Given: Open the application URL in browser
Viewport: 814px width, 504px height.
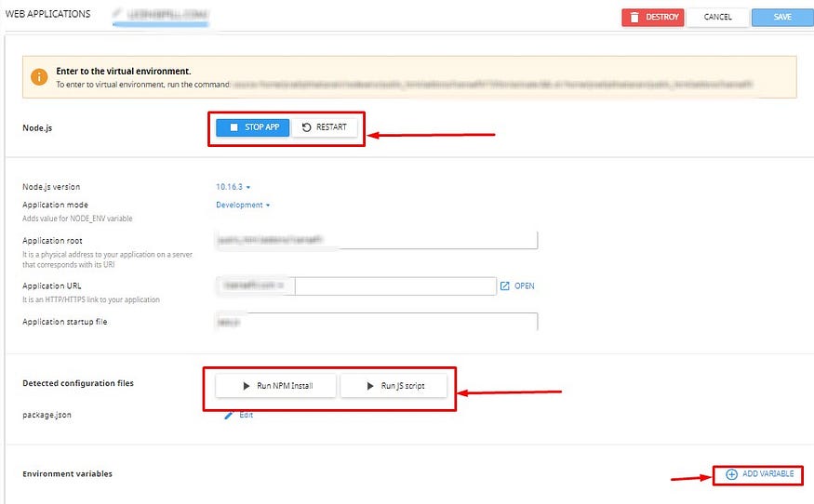Looking at the screenshot, I should coord(517,286).
